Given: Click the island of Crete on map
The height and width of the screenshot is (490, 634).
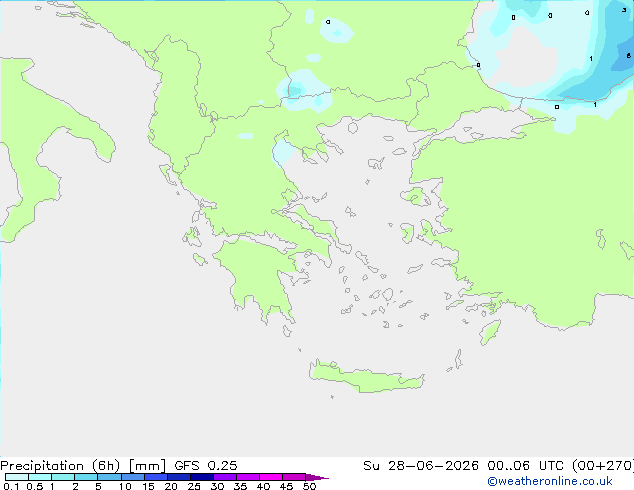Looking at the screenshot, I should (x=366, y=377).
